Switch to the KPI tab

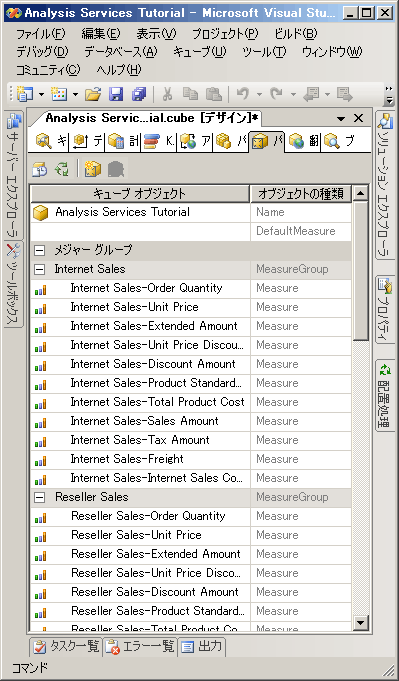pyautogui.click(x=158, y=141)
